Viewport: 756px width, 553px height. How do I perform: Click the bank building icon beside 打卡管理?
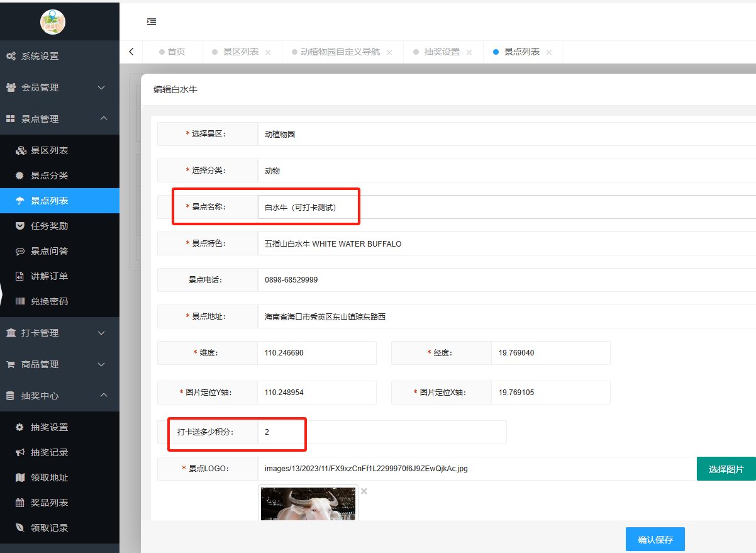pyautogui.click(x=11, y=333)
